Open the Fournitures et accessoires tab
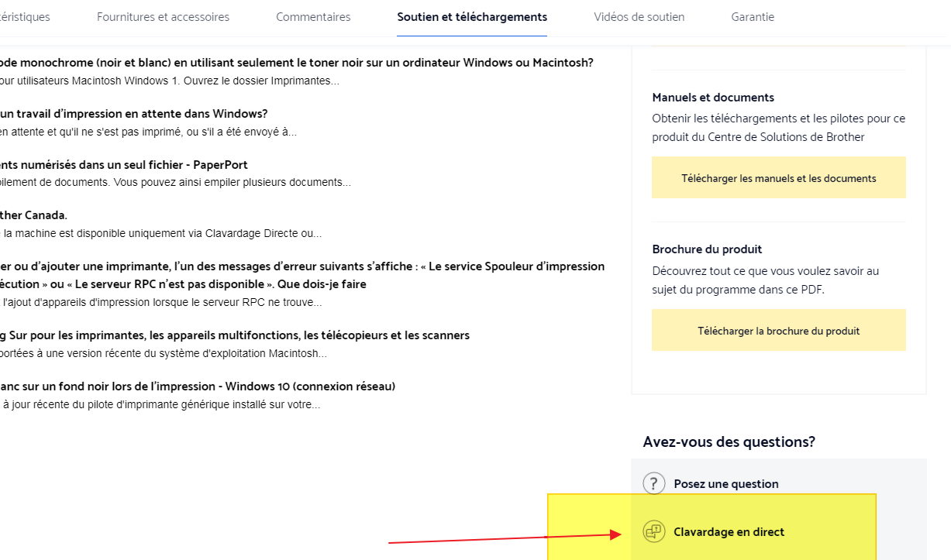The image size is (951, 560). point(163,17)
